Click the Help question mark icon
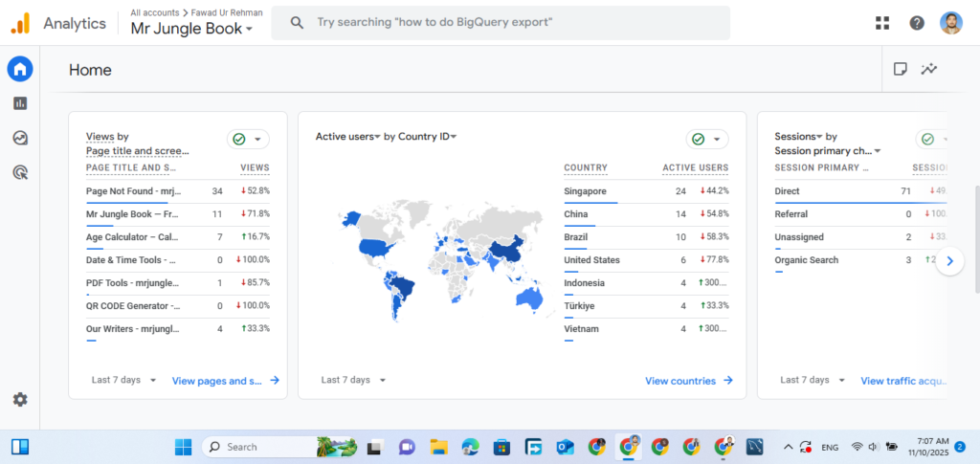 (x=916, y=23)
